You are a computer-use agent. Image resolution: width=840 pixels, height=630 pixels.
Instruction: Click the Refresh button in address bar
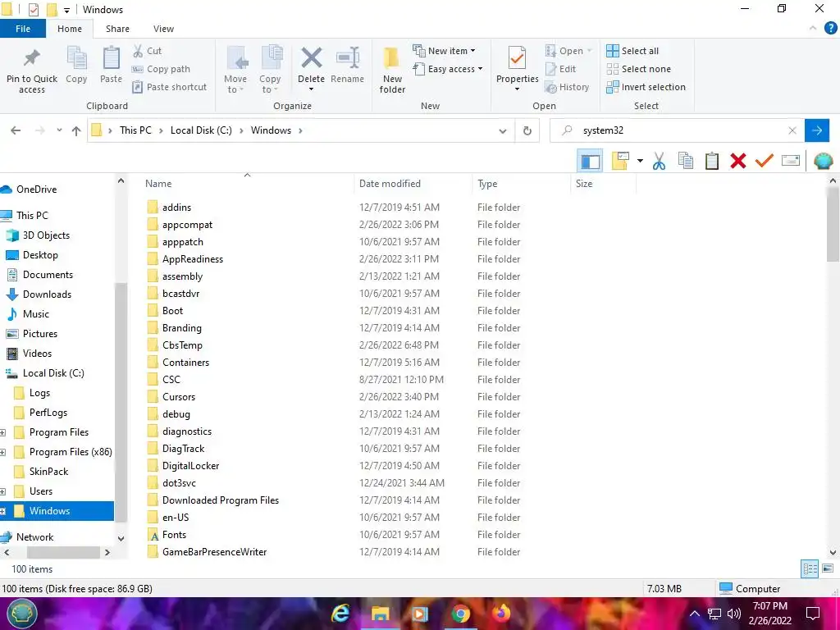pos(527,130)
